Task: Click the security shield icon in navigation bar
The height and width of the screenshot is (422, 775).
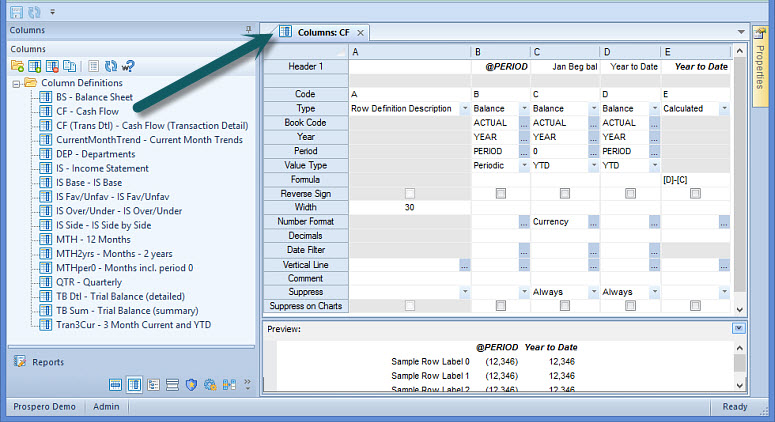Action: [191, 385]
